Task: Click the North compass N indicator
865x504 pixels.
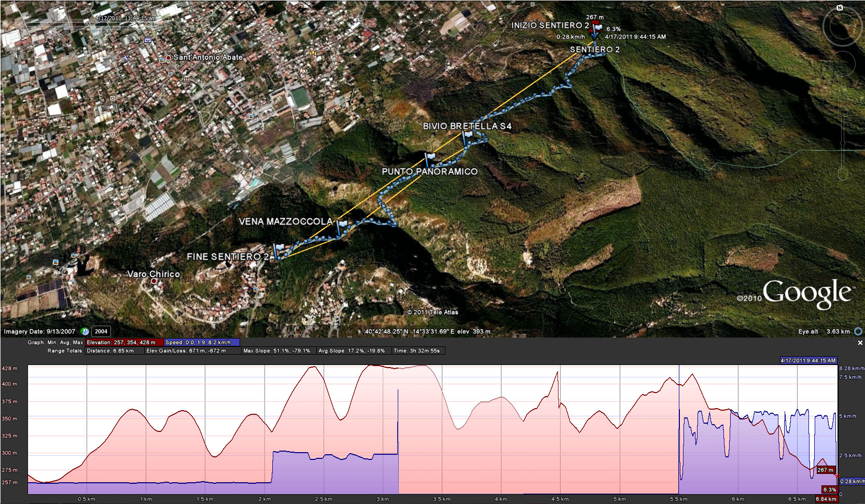Action: point(840,8)
